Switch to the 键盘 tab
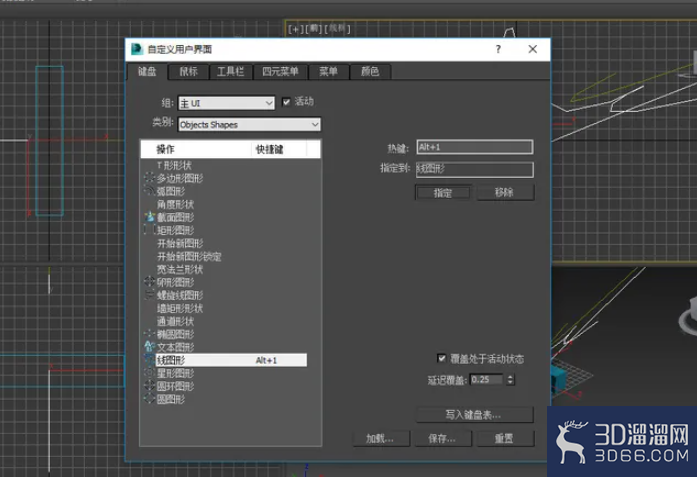 147,71
